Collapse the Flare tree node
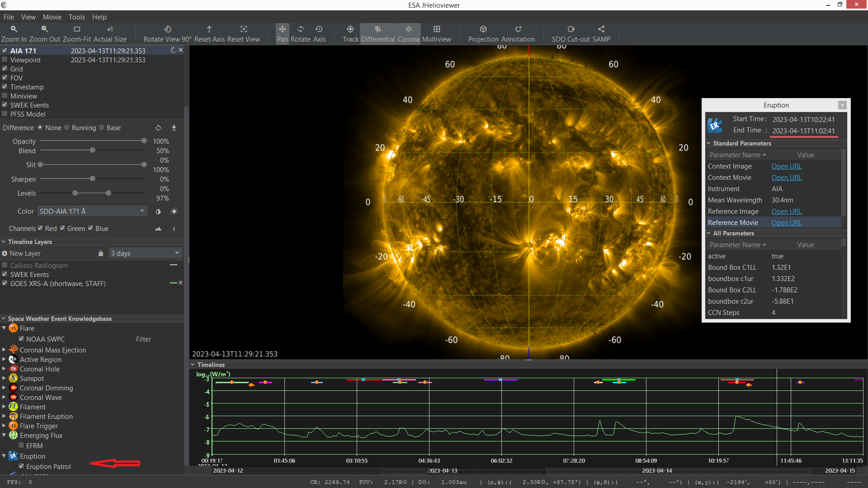 click(x=4, y=328)
